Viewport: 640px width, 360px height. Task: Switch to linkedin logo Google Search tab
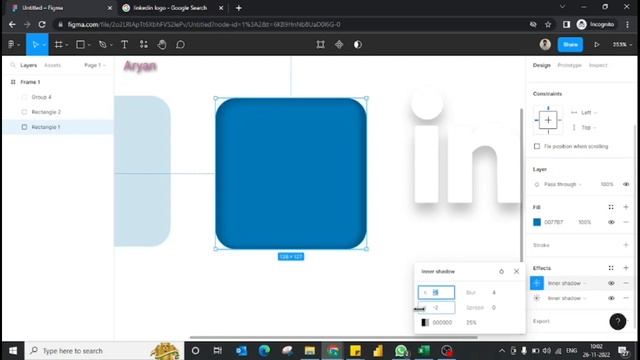[172, 8]
